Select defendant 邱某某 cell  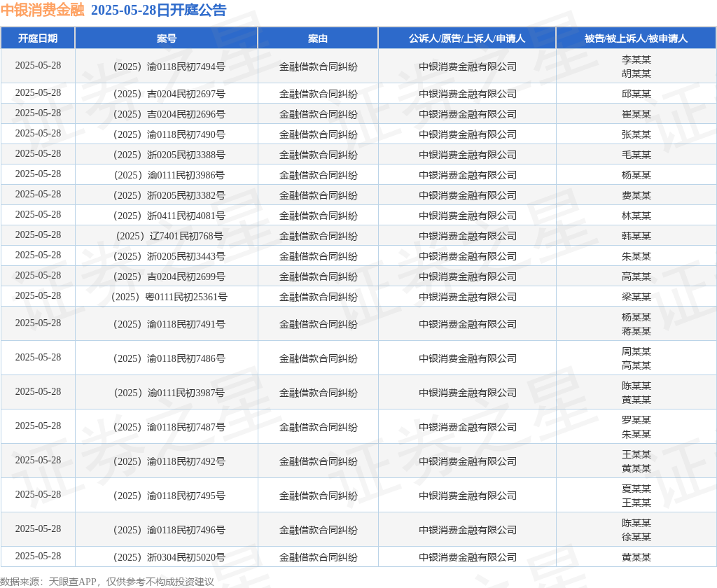636,94
